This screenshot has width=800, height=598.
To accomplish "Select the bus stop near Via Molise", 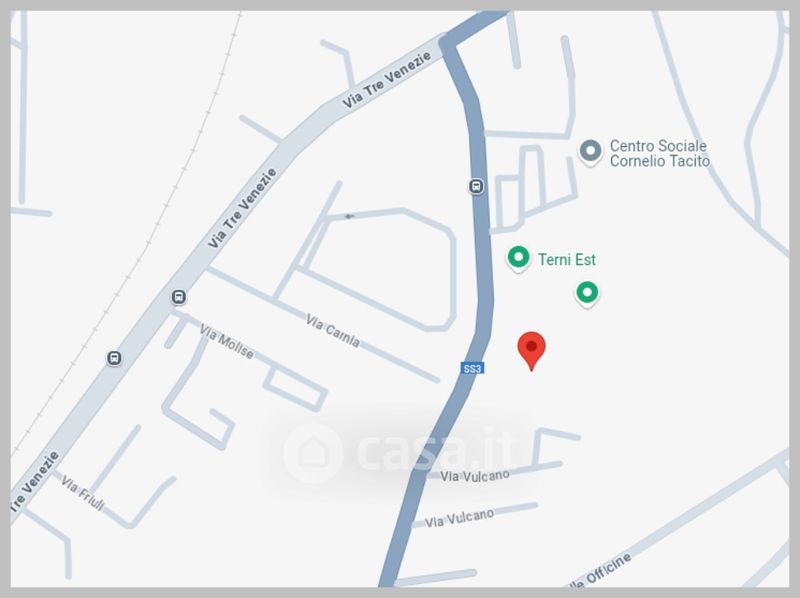I will pyautogui.click(x=179, y=296).
